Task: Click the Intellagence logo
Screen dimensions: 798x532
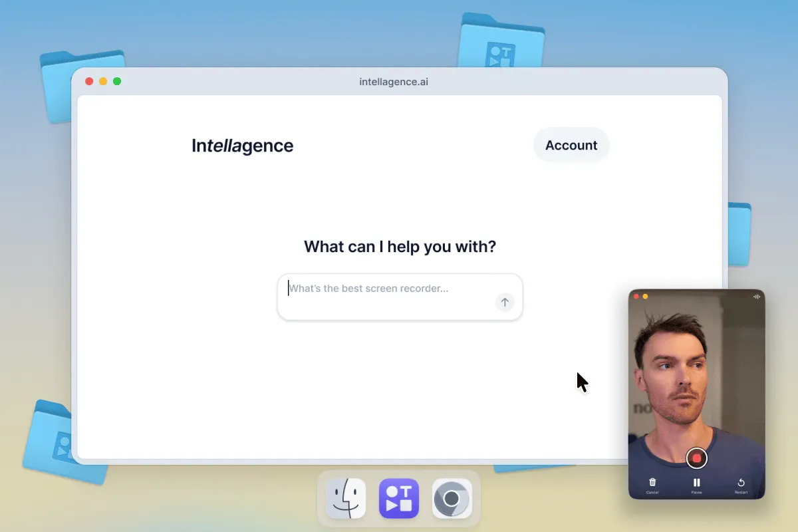Action: [x=242, y=145]
